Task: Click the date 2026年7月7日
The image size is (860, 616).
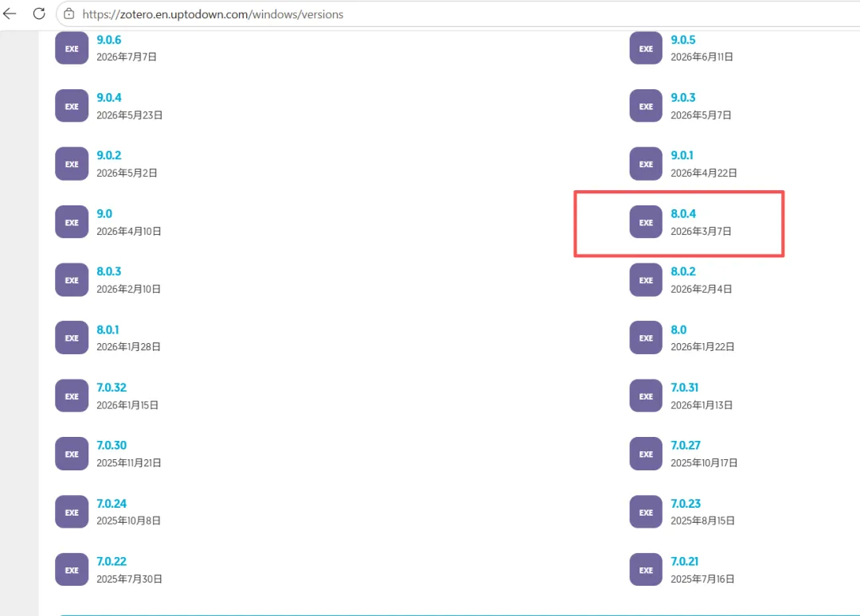Action: 127,57
